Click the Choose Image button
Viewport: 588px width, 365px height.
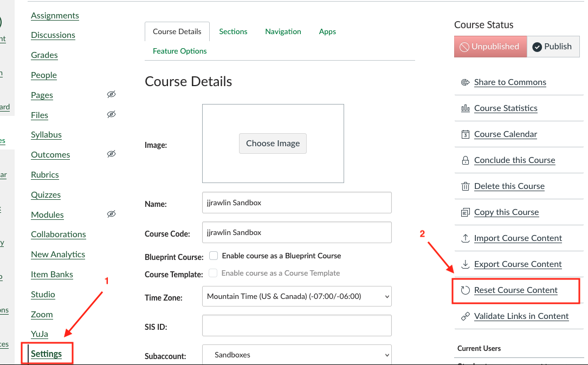click(x=273, y=144)
